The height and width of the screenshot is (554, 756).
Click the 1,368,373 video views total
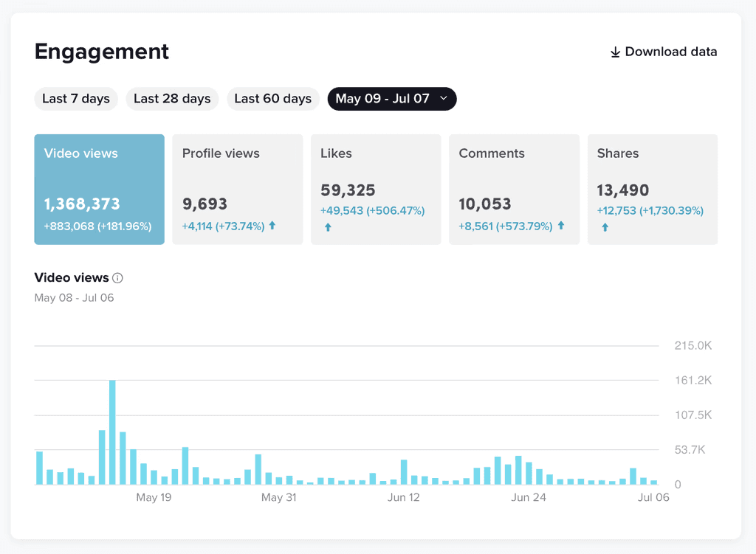pyautogui.click(x=82, y=204)
